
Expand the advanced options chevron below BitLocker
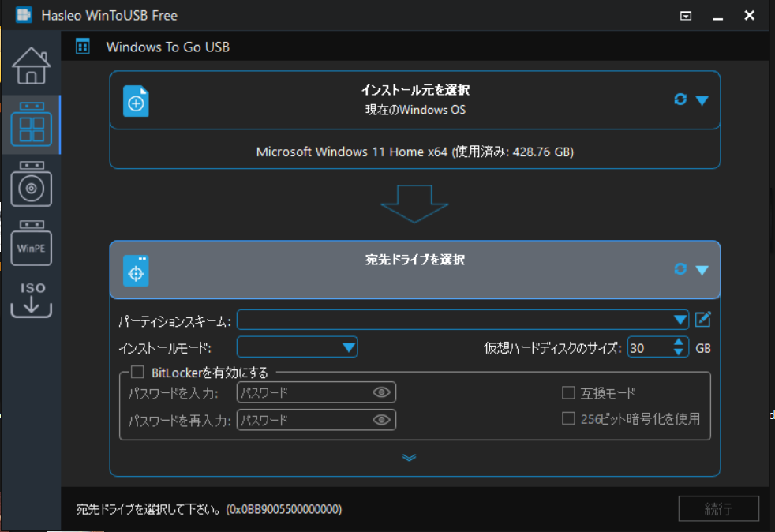410,456
